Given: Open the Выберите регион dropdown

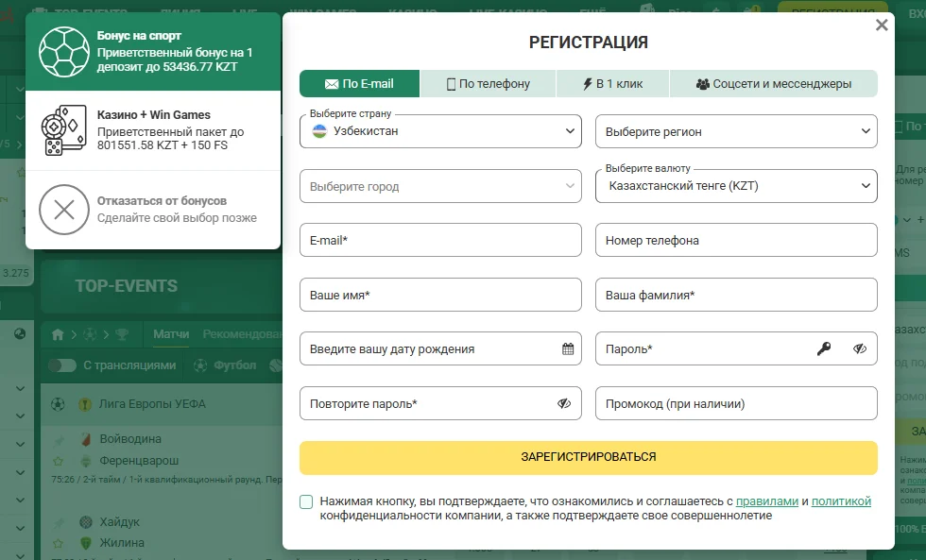Looking at the screenshot, I should coord(736,131).
